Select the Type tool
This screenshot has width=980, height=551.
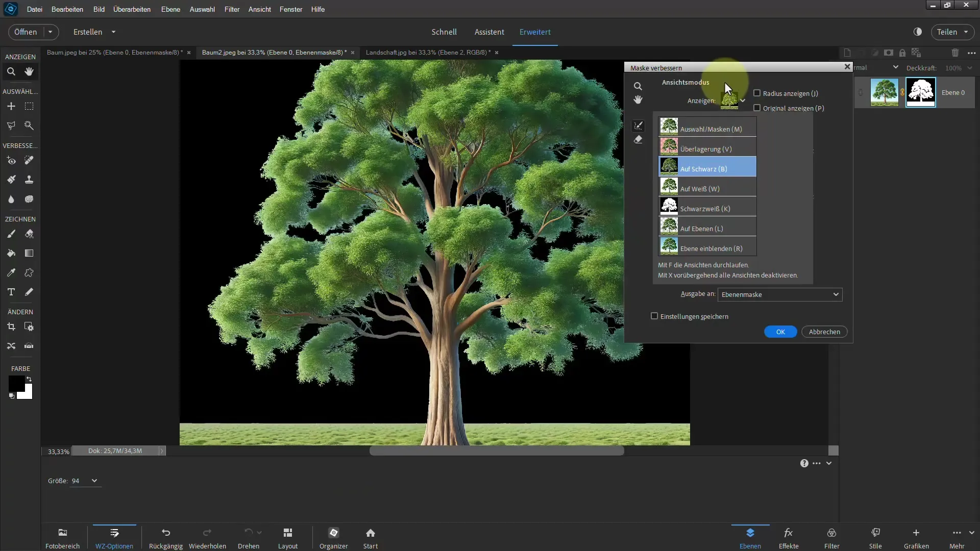click(11, 292)
